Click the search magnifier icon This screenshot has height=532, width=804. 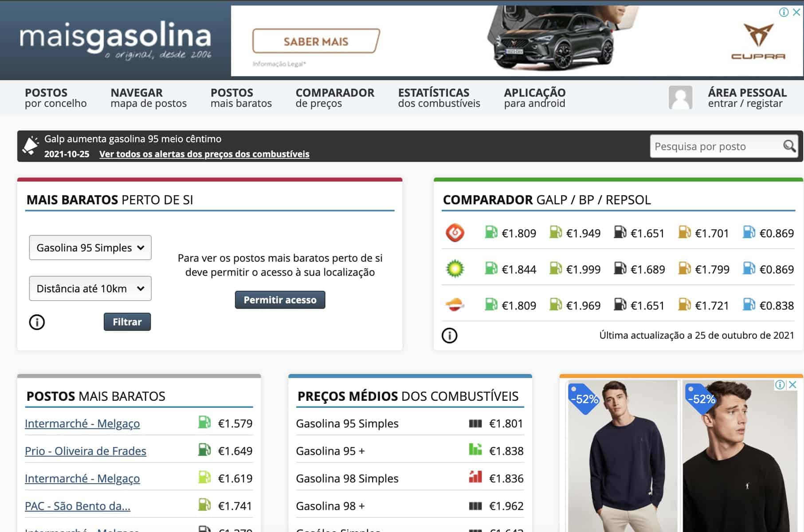point(789,146)
